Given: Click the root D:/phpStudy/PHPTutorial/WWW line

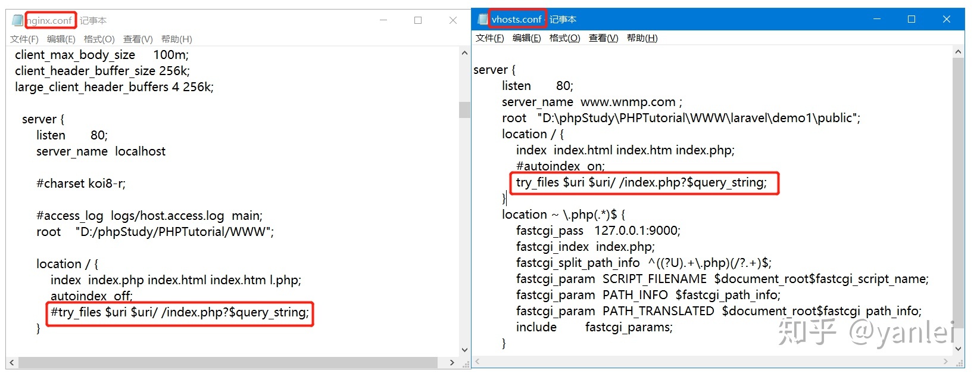Looking at the screenshot, I should [155, 232].
